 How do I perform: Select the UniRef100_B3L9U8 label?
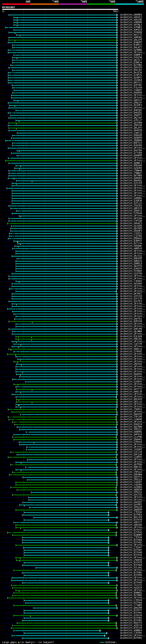pos(131,336)
